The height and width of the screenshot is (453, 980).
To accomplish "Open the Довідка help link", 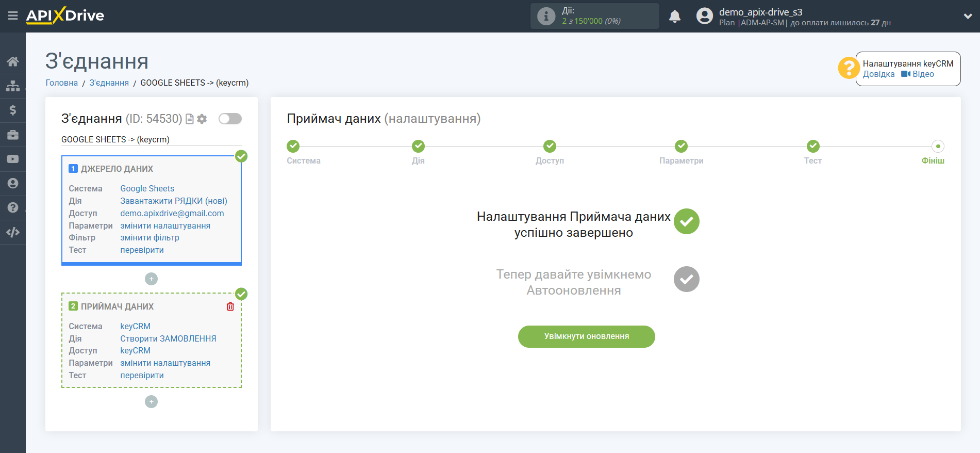I will point(878,74).
